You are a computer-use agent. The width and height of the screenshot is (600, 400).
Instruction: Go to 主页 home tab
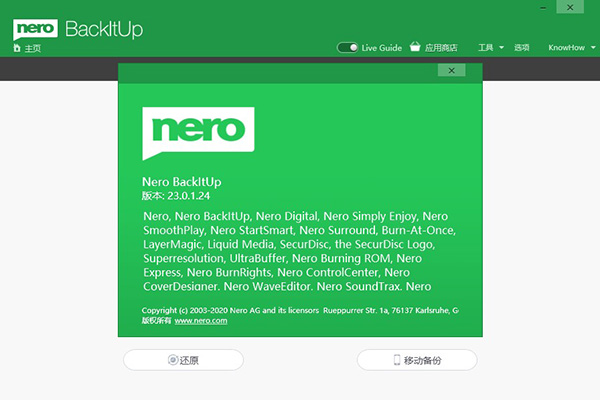click(33, 48)
